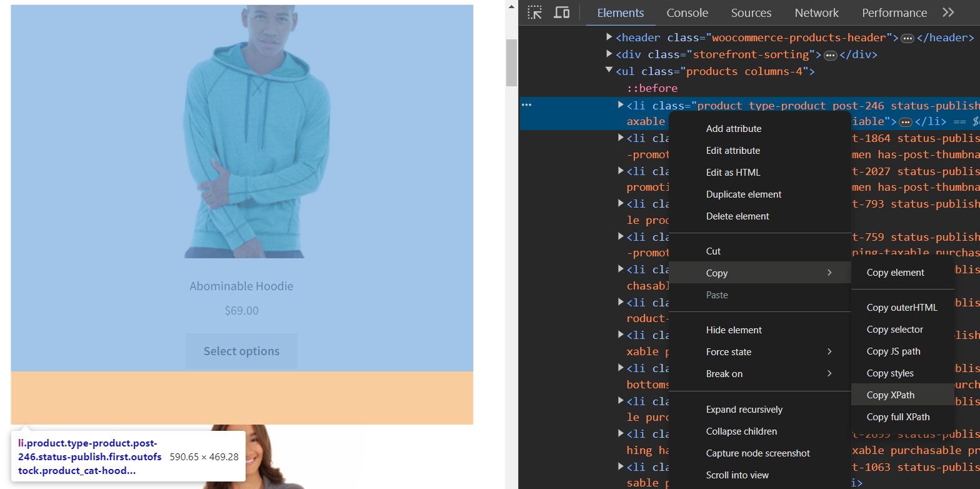This screenshot has height=489, width=980.
Task: Expand the li post-2027 node
Action: pyautogui.click(x=621, y=171)
